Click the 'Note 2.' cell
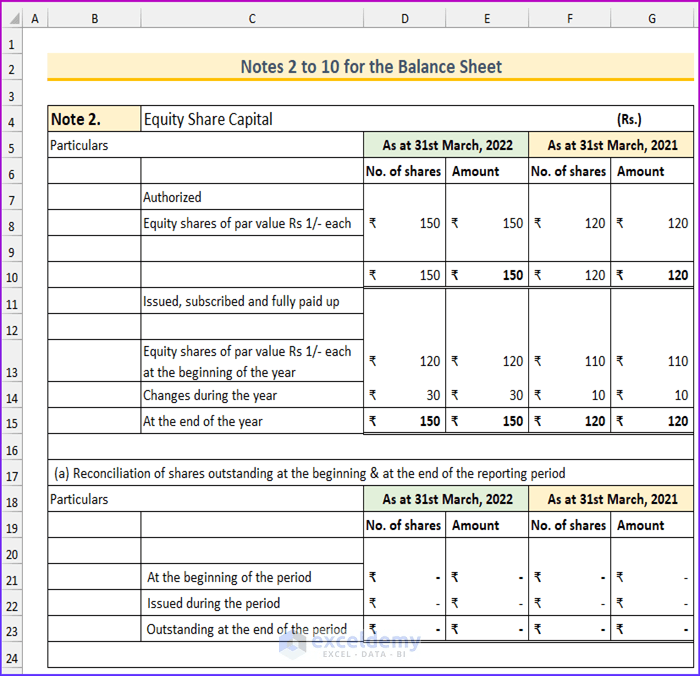The image size is (700, 676). pos(94,119)
